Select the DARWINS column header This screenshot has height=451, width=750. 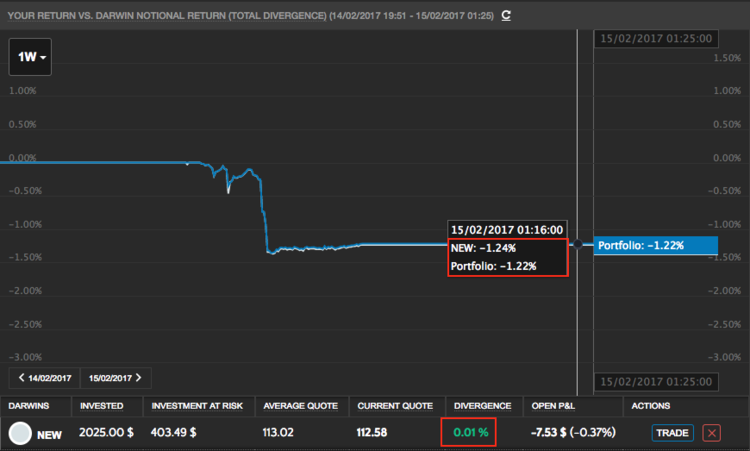pyautogui.click(x=32, y=406)
